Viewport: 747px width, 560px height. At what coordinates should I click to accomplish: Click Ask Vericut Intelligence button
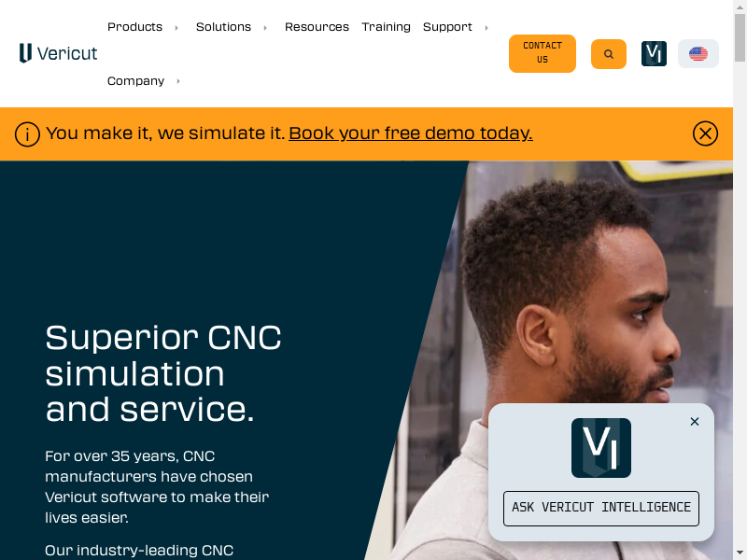point(600,508)
